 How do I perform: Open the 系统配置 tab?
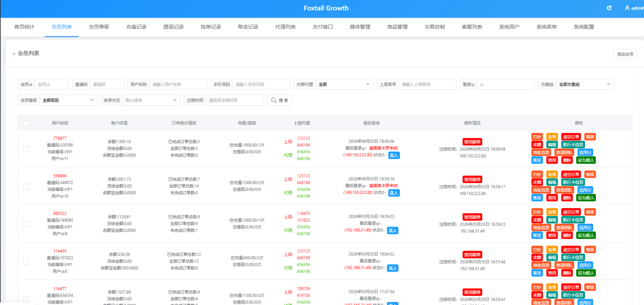(x=584, y=27)
